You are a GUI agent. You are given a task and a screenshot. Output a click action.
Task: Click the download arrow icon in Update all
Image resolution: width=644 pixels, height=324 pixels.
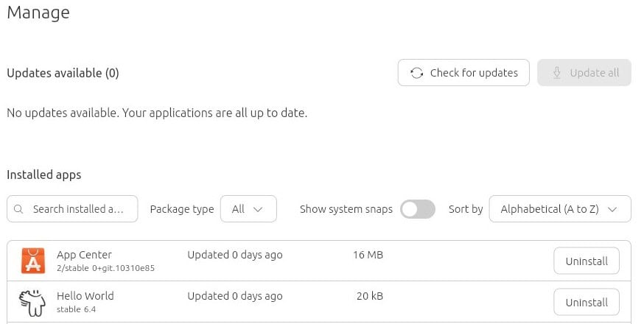pyautogui.click(x=556, y=73)
